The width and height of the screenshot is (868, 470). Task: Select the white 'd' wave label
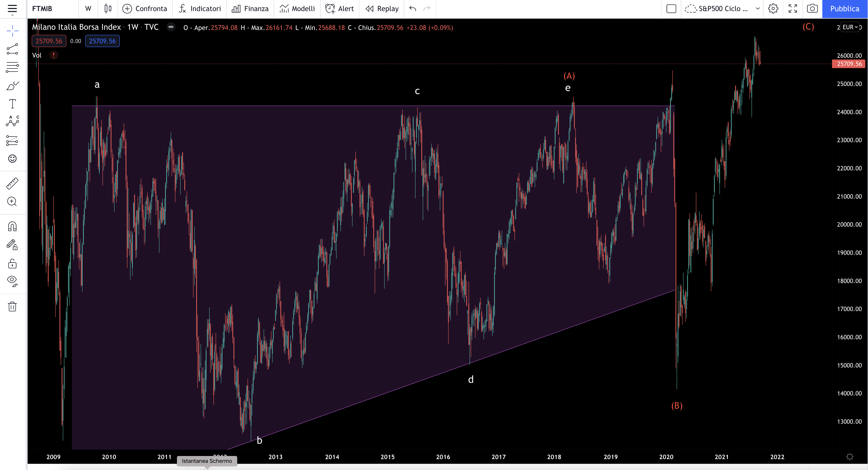click(x=471, y=379)
